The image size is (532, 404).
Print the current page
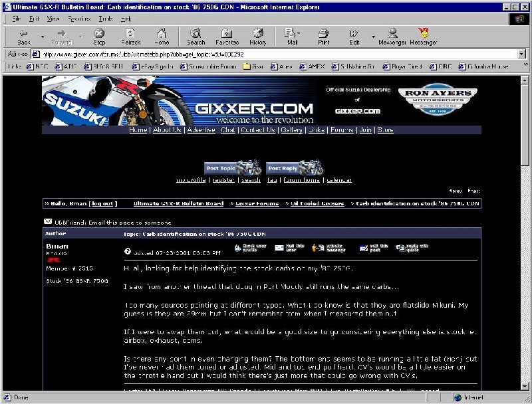[x=323, y=37]
